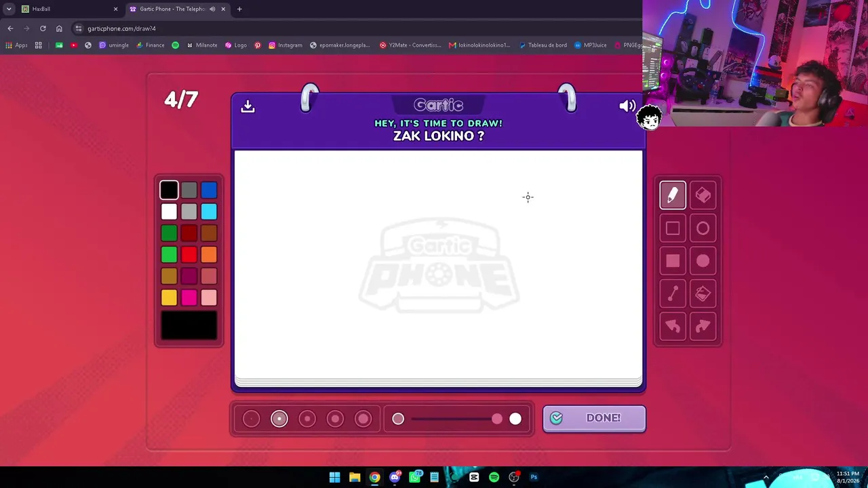Pick the dark green color swatch
Screen dimensions: 868x488
tap(169, 234)
